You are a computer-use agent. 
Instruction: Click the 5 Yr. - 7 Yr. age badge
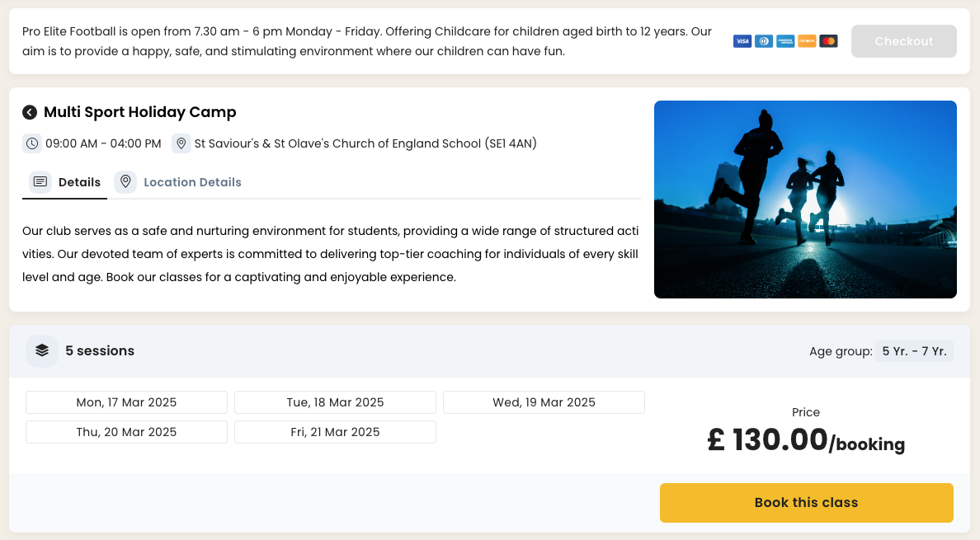914,351
